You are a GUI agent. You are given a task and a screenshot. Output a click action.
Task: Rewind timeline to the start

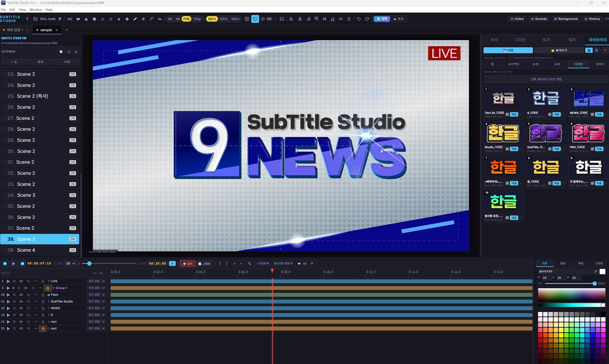(5, 264)
